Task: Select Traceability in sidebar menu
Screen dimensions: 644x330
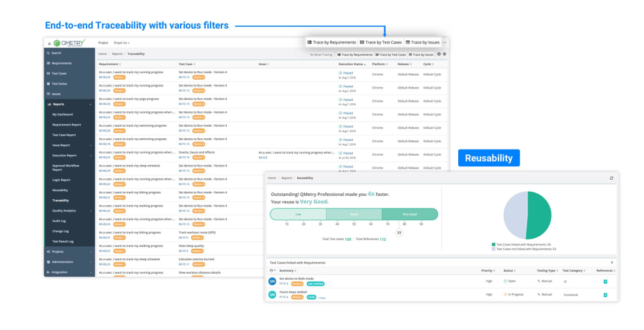Action: click(60, 201)
